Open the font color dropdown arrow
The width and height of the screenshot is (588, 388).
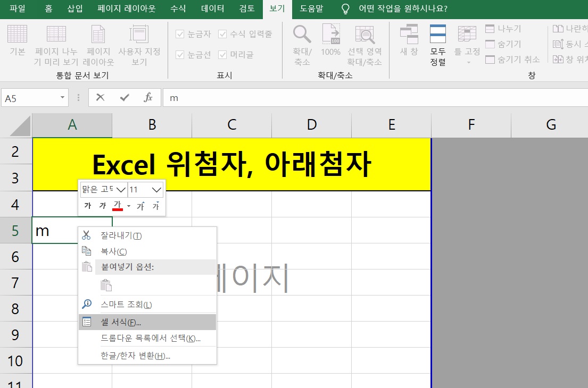(129, 206)
